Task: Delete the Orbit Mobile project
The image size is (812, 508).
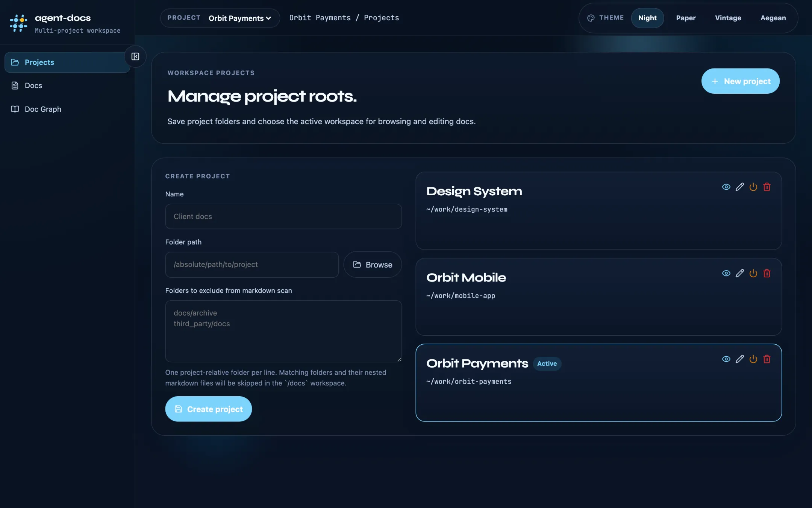Action: [767, 273]
